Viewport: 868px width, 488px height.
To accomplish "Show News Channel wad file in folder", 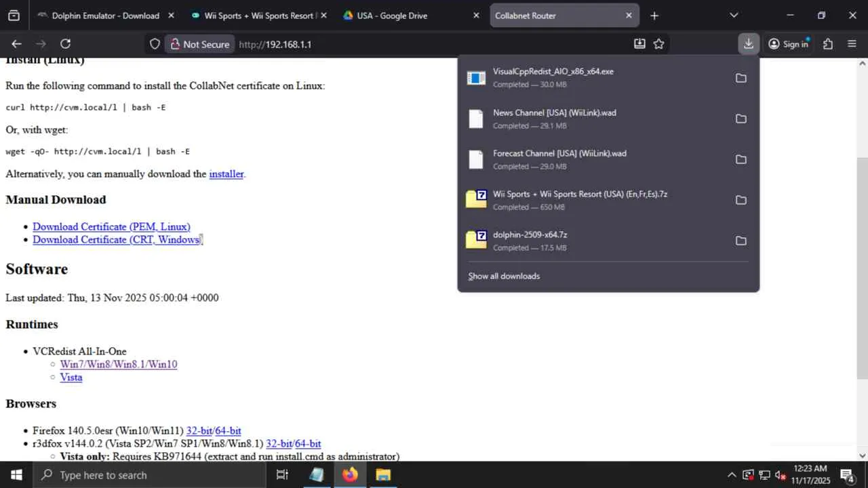I will (x=741, y=119).
